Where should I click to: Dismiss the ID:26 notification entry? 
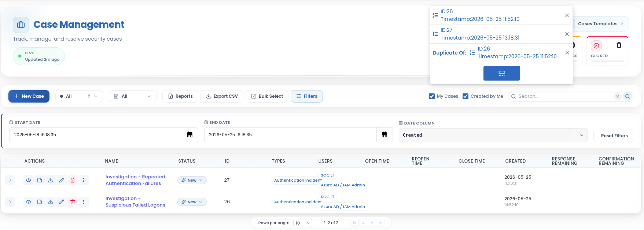pyautogui.click(x=567, y=15)
